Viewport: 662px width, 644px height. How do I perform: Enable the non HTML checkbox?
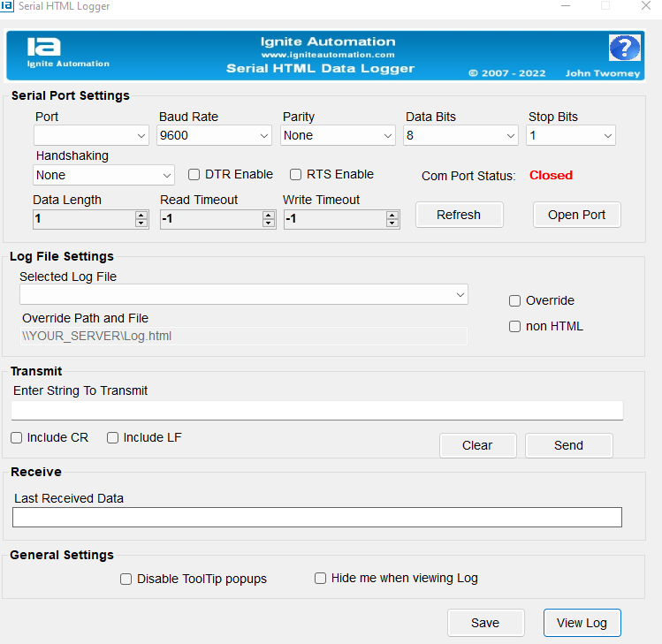point(514,327)
